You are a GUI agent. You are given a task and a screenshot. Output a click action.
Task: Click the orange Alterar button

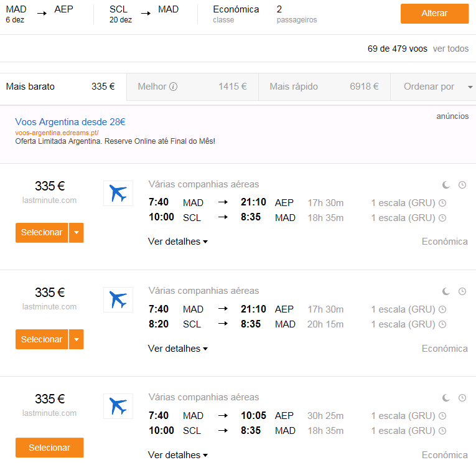[434, 14]
